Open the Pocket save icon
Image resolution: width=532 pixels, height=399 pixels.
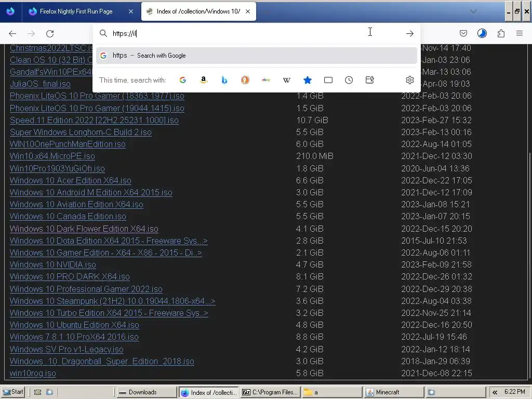point(463,33)
